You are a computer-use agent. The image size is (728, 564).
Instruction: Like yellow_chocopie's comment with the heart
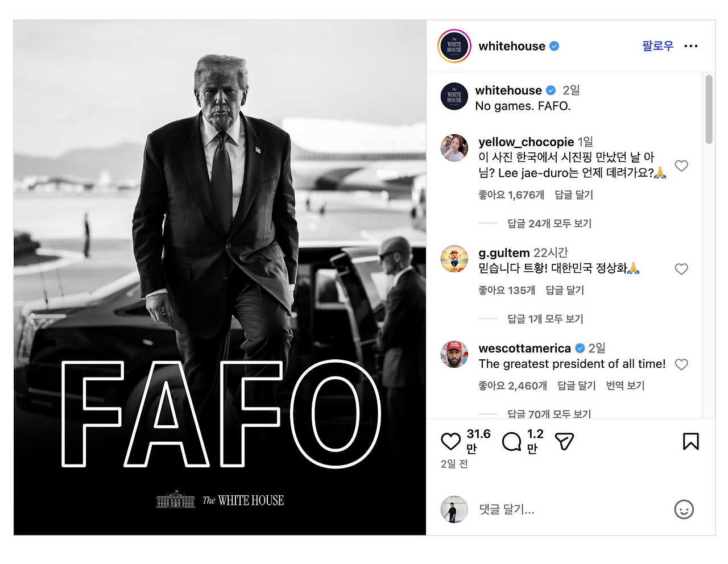[x=681, y=166]
